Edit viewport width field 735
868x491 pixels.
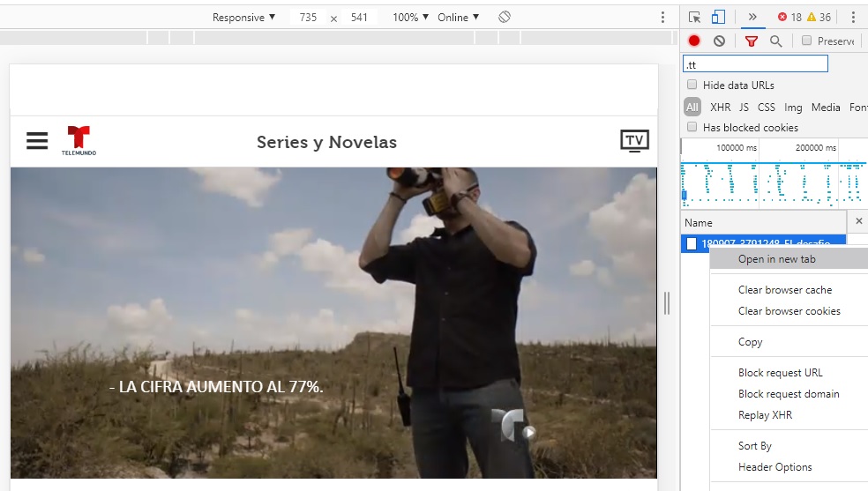[308, 17]
